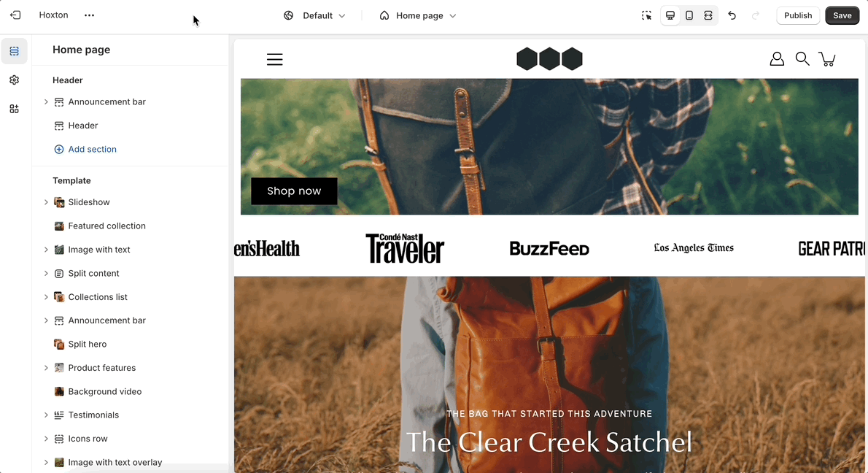Toggle fullscreen preview view
The image size is (868, 473).
708,15
